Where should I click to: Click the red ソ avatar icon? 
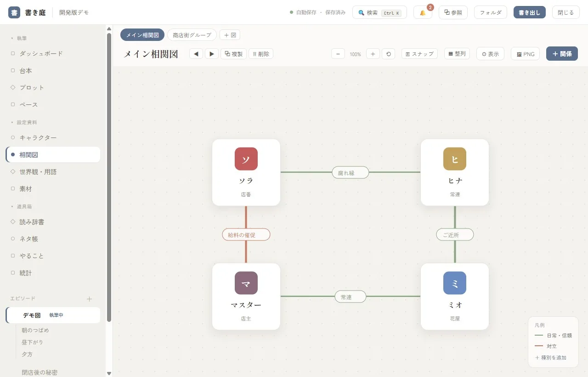pos(246,159)
